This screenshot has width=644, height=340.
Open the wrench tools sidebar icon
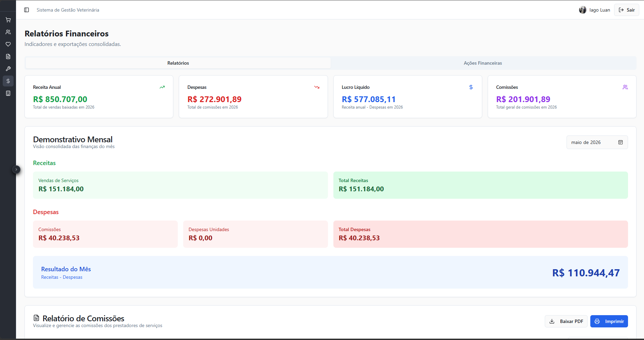pyautogui.click(x=8, y=69)
